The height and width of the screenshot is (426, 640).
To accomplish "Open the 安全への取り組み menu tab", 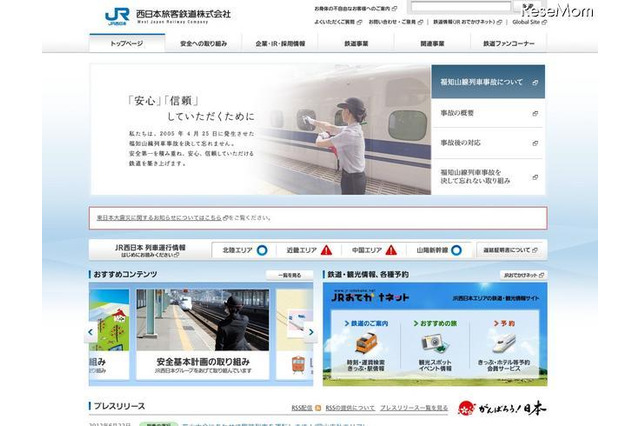I will 204,43.
